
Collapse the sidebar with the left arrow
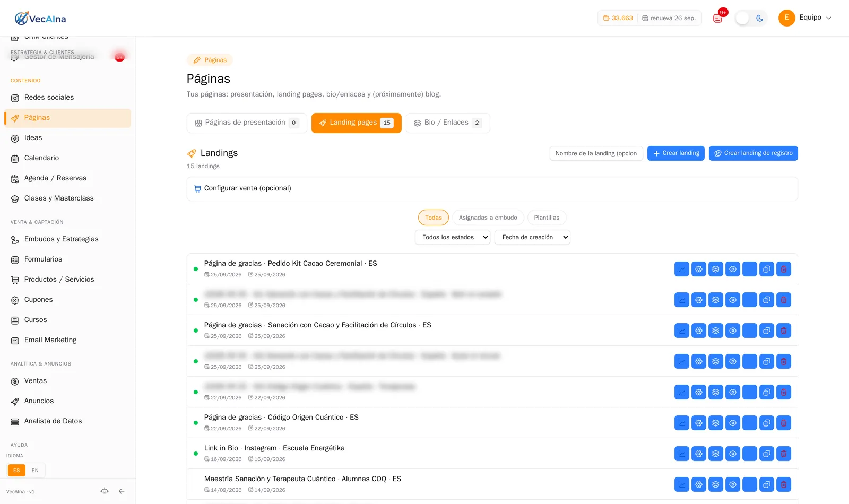122,491
